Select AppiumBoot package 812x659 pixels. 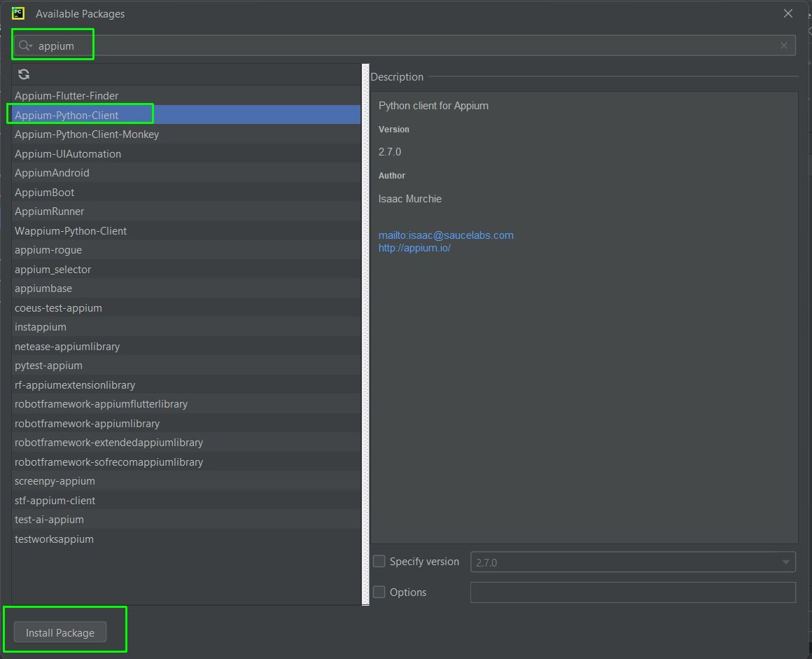186,192
